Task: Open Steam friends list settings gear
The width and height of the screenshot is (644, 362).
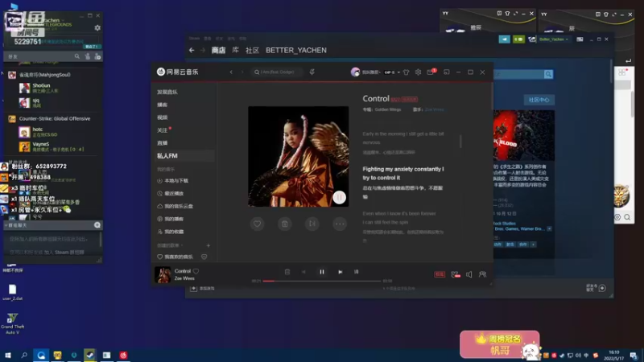Action: click(x=97, y=28)
